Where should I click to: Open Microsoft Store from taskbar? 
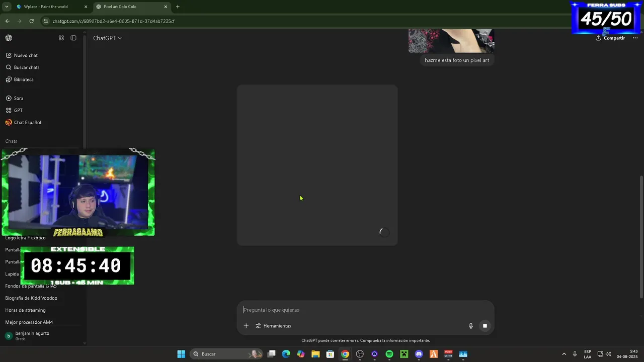pos(330,354)
